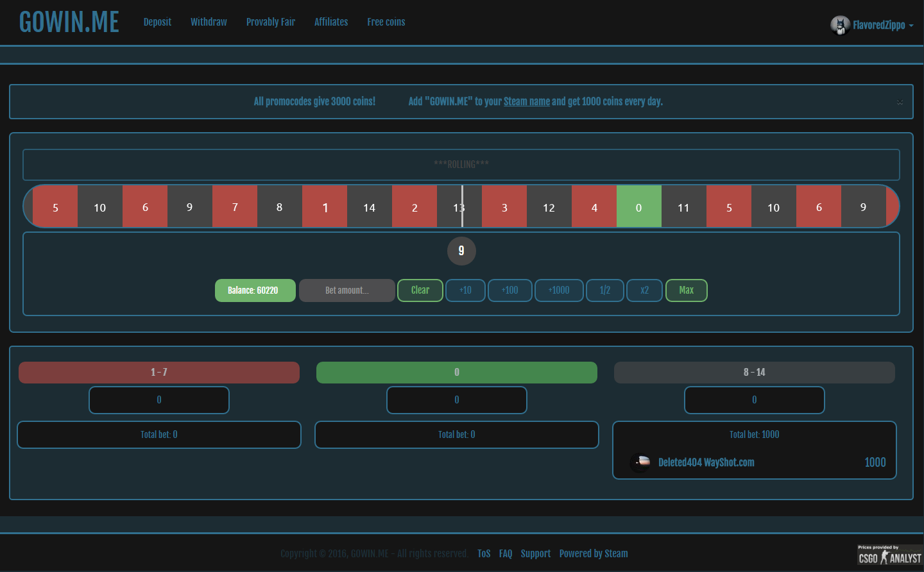Viewport: 924px width, 572px height.
Task: Click your bet box under green 0
Action: click(457, 400)
